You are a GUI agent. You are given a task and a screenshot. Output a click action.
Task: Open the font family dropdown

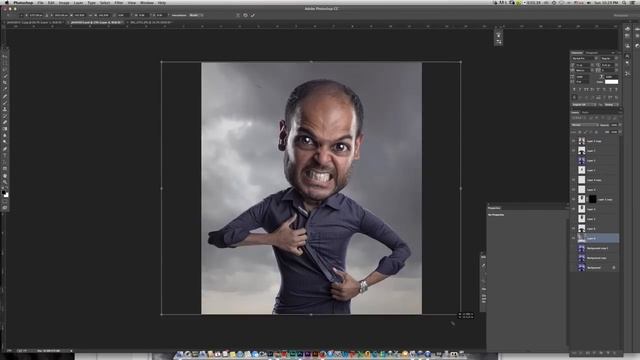click(x=585, y=58)
